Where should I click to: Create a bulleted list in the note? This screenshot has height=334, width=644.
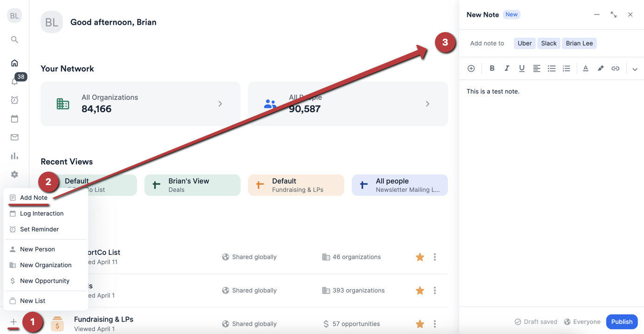tap(551, 68)
